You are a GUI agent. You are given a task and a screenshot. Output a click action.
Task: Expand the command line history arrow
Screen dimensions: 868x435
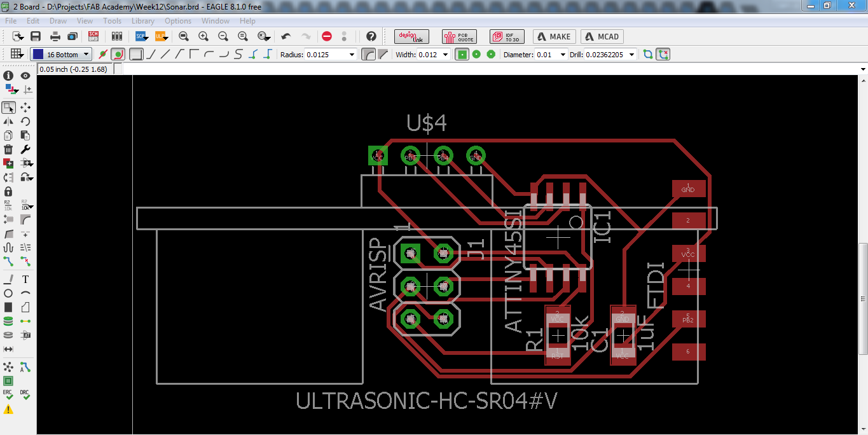(x=863, y=69)
